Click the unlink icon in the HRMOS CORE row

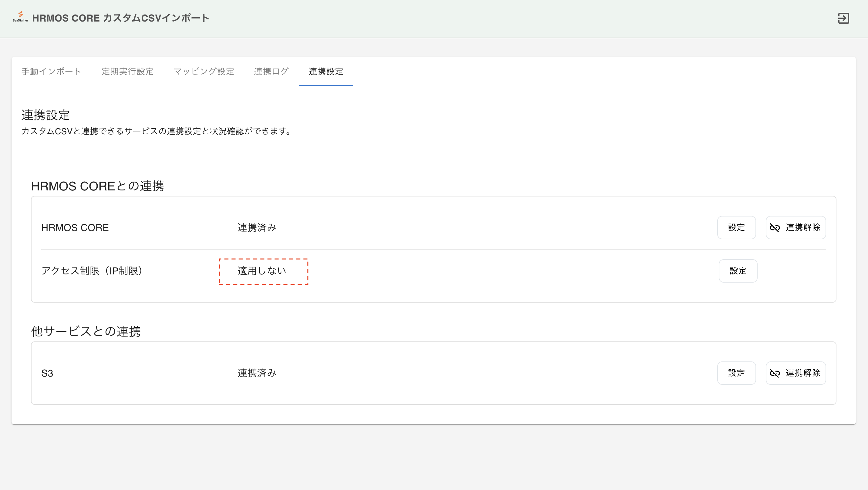pos(775,228)
